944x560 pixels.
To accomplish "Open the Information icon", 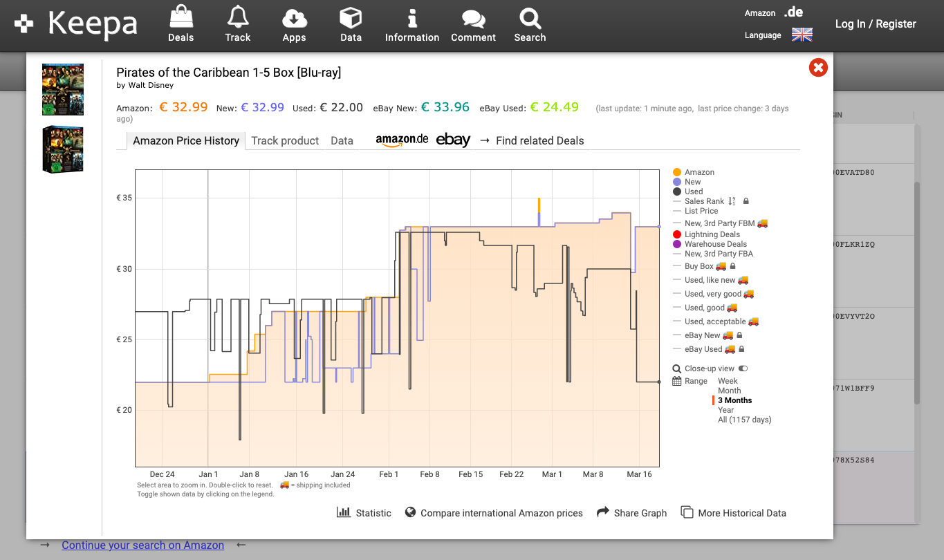I will pos(412,17).
